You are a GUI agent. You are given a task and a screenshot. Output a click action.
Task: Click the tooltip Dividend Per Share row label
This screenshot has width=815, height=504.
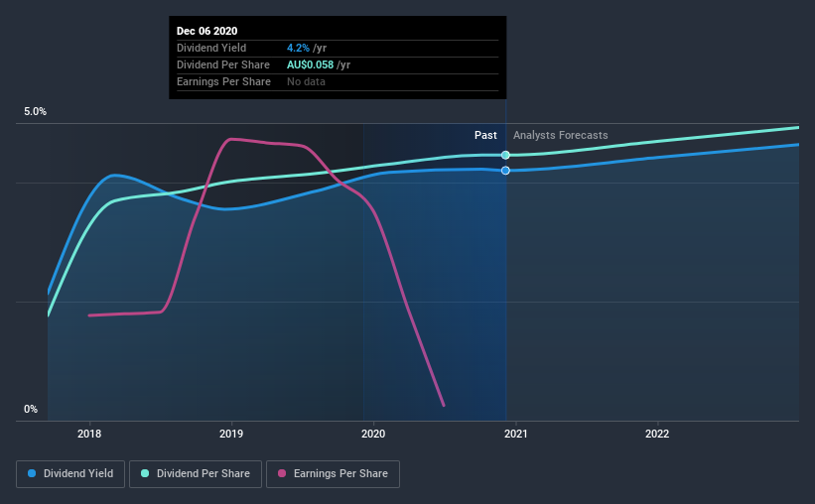click(223, 64)
